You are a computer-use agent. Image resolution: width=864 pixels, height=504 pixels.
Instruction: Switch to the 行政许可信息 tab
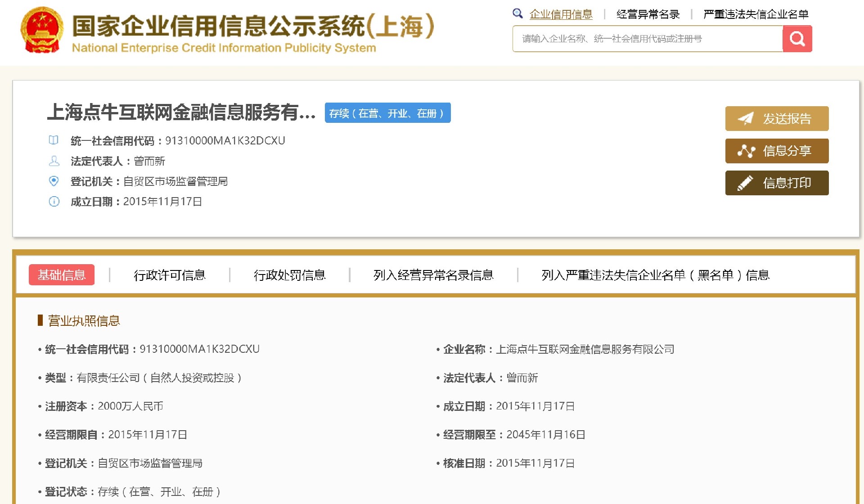pos(171,275)
